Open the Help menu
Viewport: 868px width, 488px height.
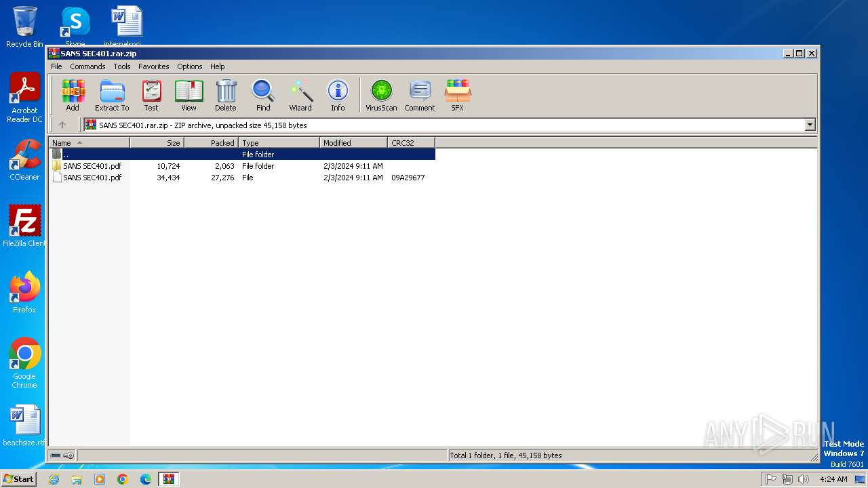pos(217,66)
